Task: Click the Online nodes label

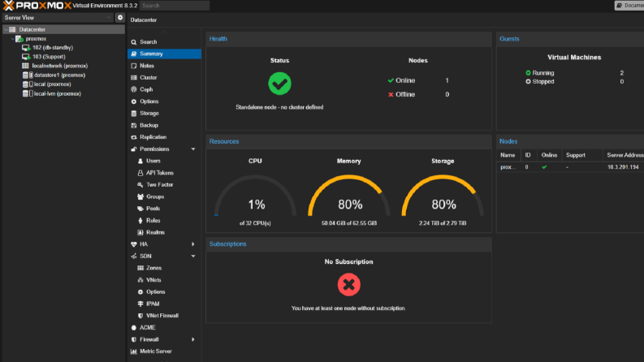Action: click(405, 80)
